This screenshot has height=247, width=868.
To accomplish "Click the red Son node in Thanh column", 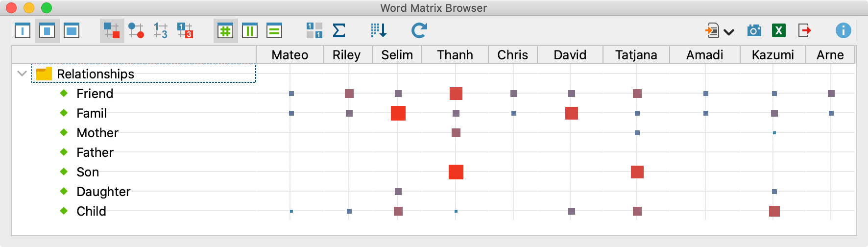I will 456,172.
